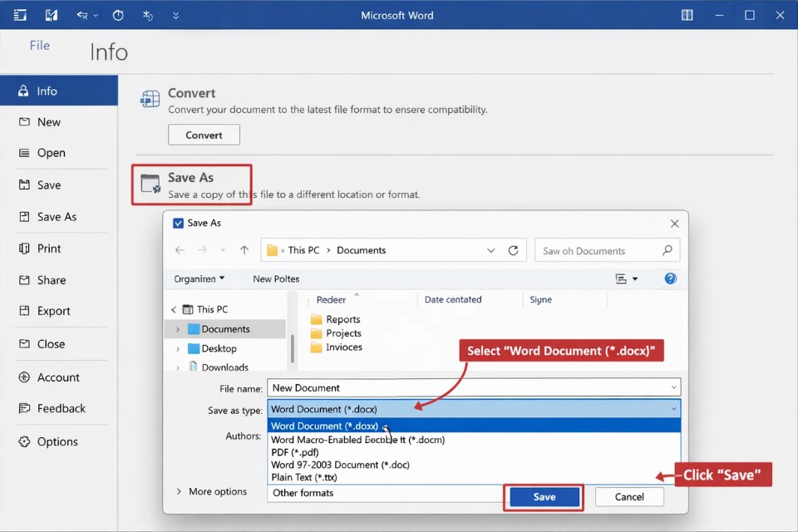
Task: Expand the More options section
Action: click(x=212, y=491)
